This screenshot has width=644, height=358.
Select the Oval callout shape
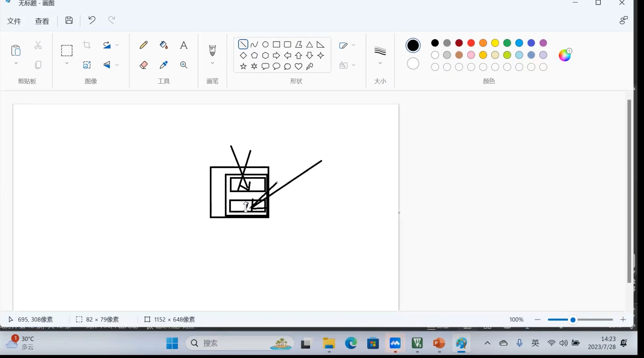(276, 66)
